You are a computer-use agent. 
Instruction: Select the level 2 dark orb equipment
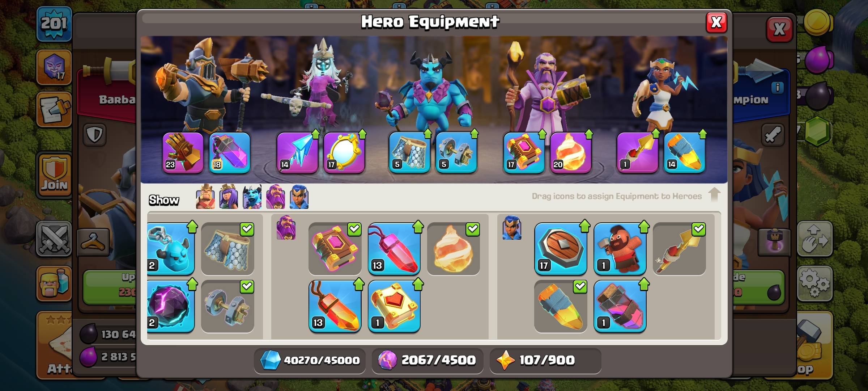coord(171,306)
